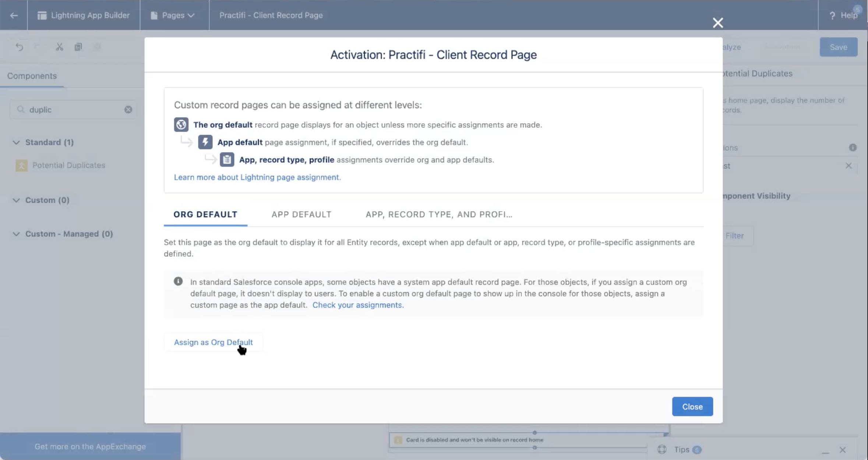
Task: Remove the item with the properties-panel X
Action: click(x=848, y=166)
